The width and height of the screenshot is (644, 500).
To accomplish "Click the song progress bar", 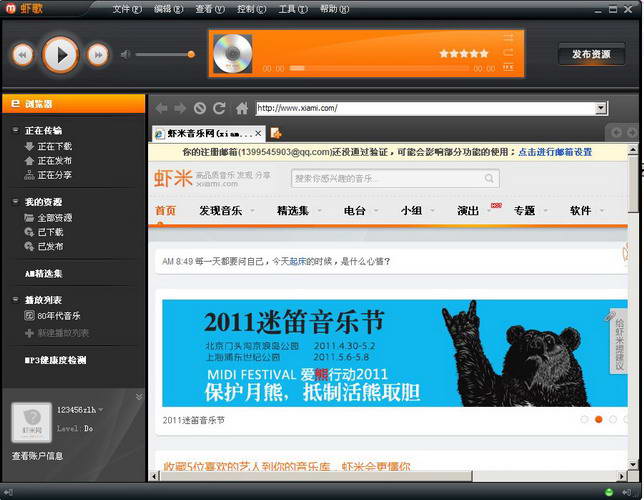I will tap(379, 68).
